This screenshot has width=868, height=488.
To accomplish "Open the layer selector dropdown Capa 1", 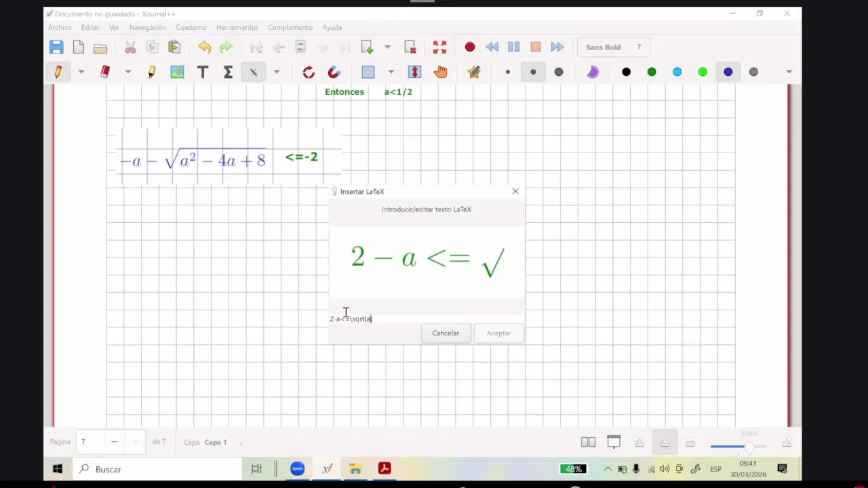I will pos(224,442).
